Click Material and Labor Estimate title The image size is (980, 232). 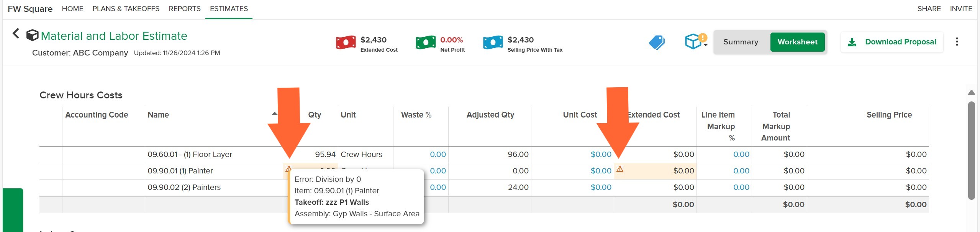pos(114,36)
